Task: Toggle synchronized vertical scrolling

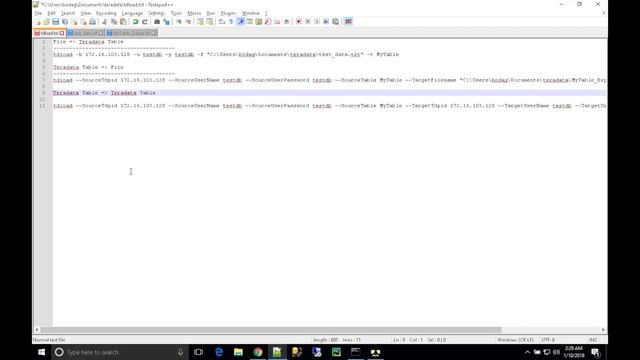Action: (200, 22)
